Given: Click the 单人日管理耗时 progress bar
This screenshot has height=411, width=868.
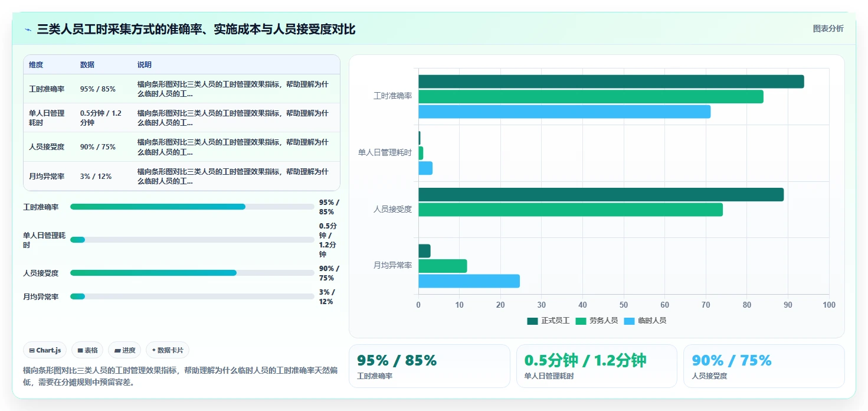Looking at the screenshot, I should click(x=192, y=240).
